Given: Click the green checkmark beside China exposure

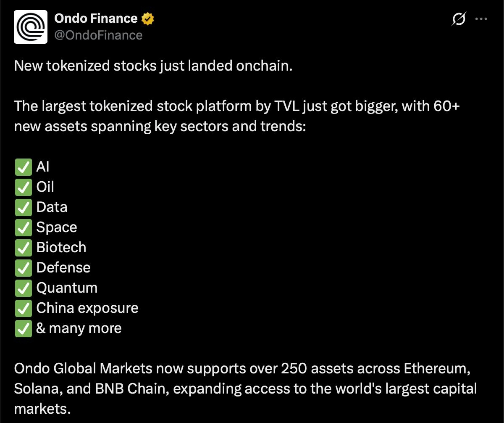Looking at the screenshot, I should tap(23, 308).
